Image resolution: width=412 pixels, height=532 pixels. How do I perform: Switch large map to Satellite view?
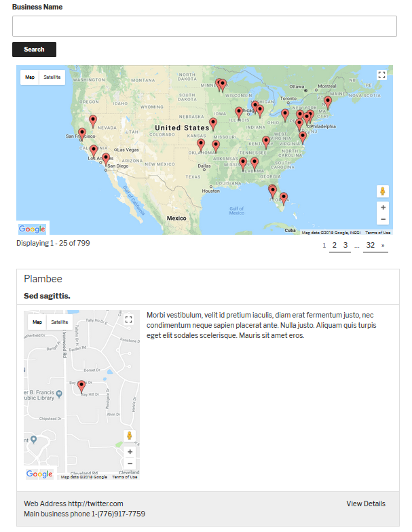point(52,77)
